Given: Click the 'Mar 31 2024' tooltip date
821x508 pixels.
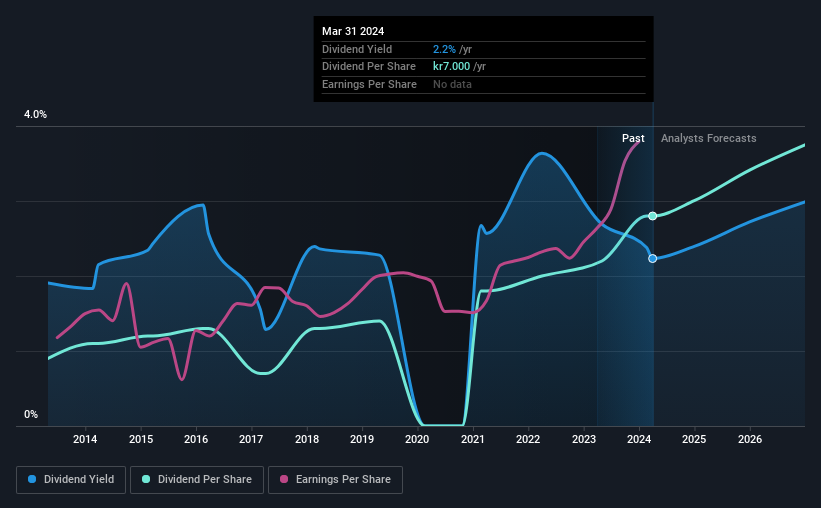Looking at the screenshot, I should [x=353, y=31].
